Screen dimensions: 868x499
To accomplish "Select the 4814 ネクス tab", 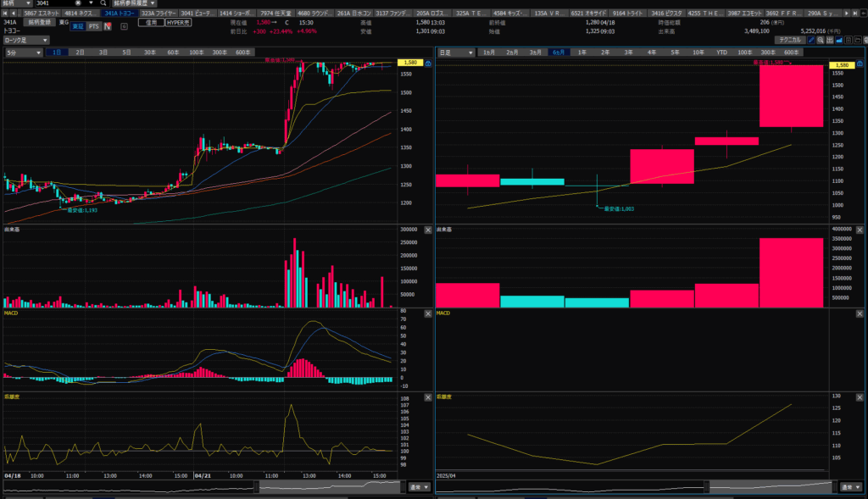I will 81,14.
